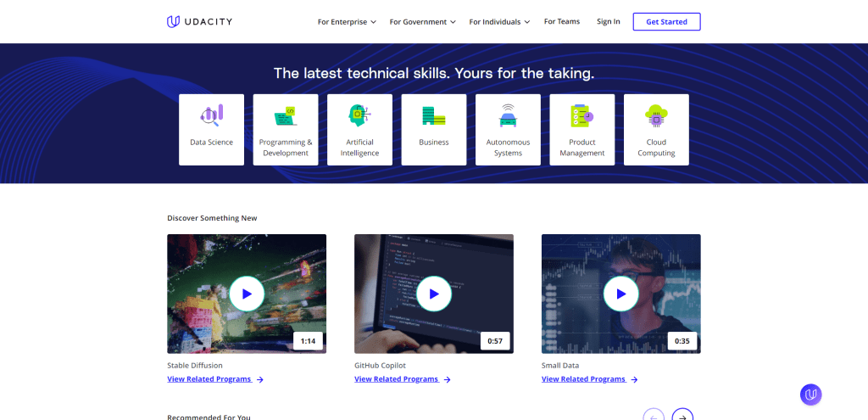Image resolution: width=868 pixels, height=420 pixels.
Task: Expand the For Government chevron
Action: pyautogui.click(x=453, y=22)
